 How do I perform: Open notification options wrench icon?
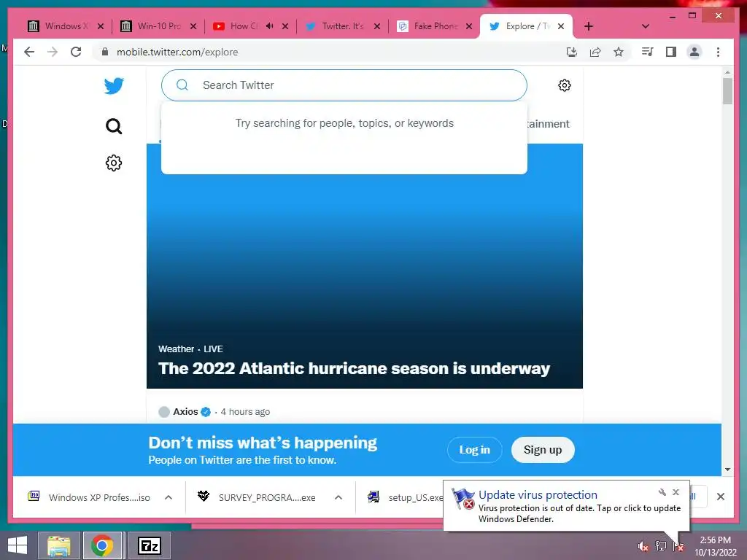coord(662,492)
